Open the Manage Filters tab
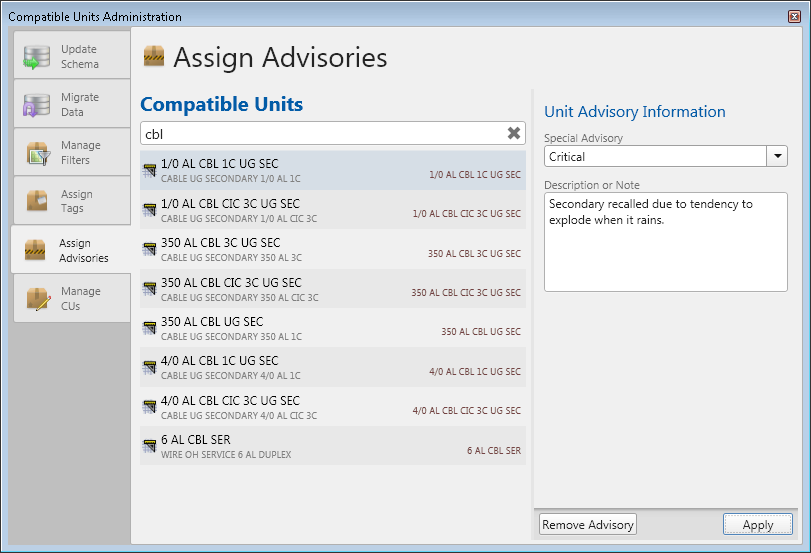 [x=71, y=153]
